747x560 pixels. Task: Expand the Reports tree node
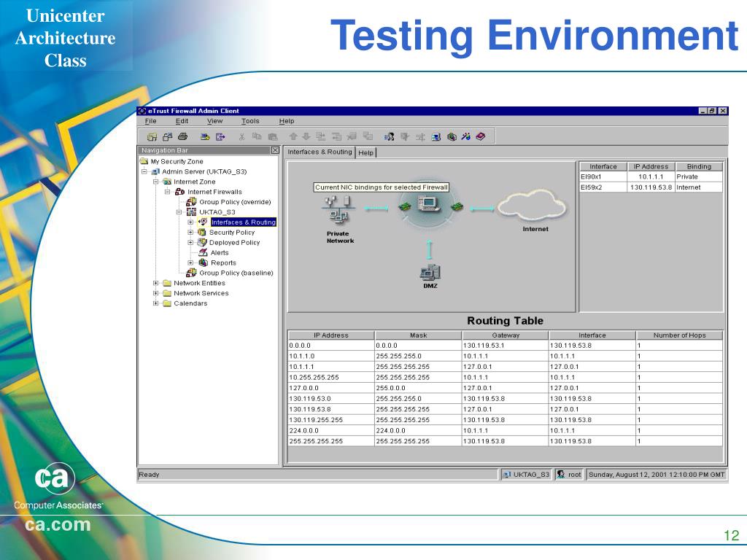[190, 262]
